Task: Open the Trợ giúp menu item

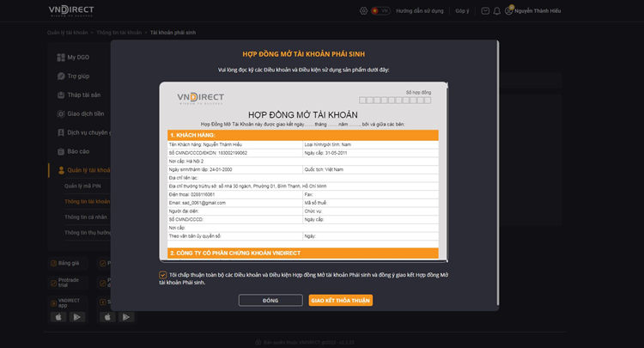Action: (x=78, y=76)
